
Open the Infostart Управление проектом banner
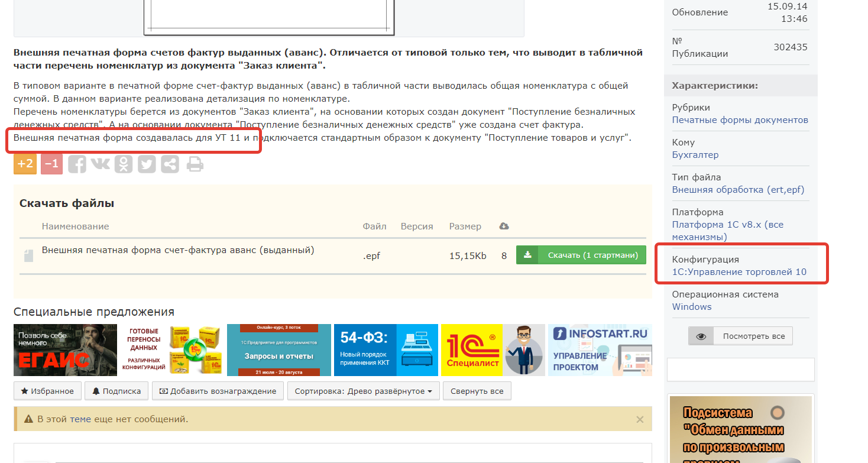(600, 350)
